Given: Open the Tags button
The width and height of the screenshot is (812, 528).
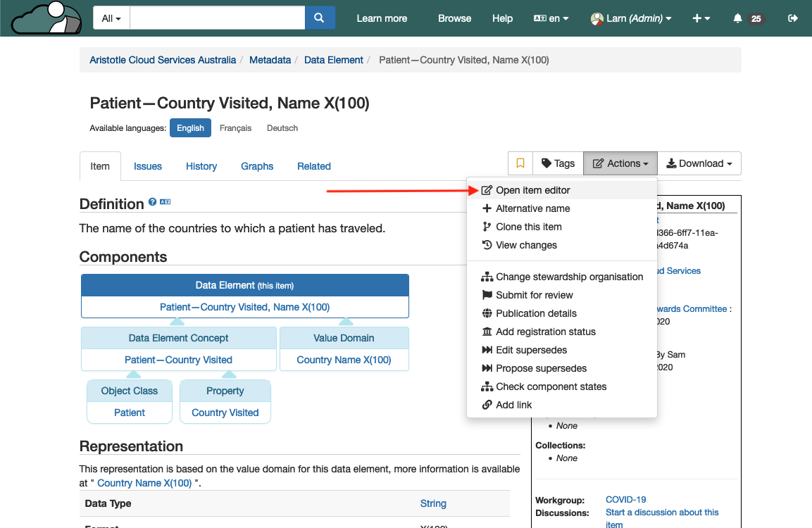Looking at the screenshot, I should tap(558, 163).
